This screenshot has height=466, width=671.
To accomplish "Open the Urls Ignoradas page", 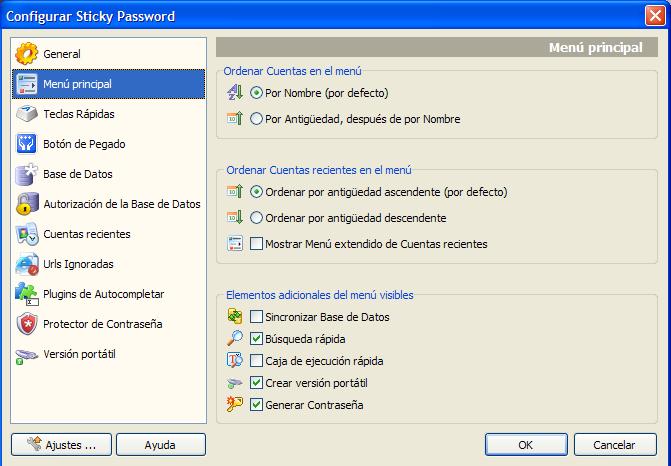I will click(x=109, y=264).
